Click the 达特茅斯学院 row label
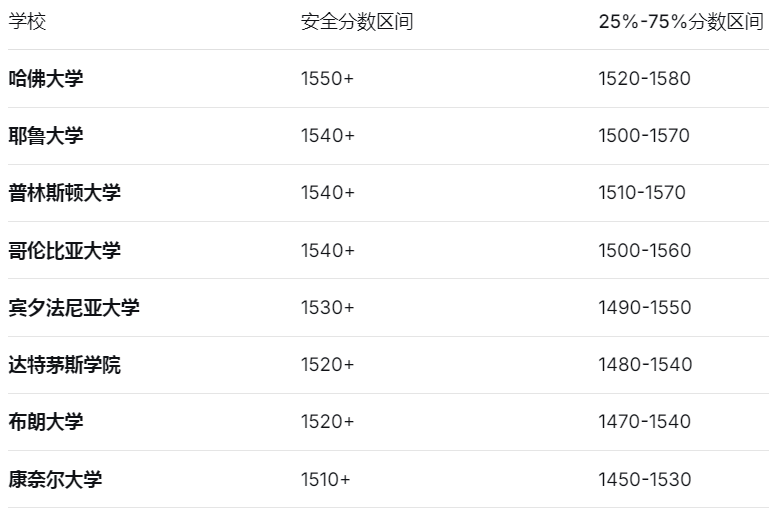 coord(65,365)
